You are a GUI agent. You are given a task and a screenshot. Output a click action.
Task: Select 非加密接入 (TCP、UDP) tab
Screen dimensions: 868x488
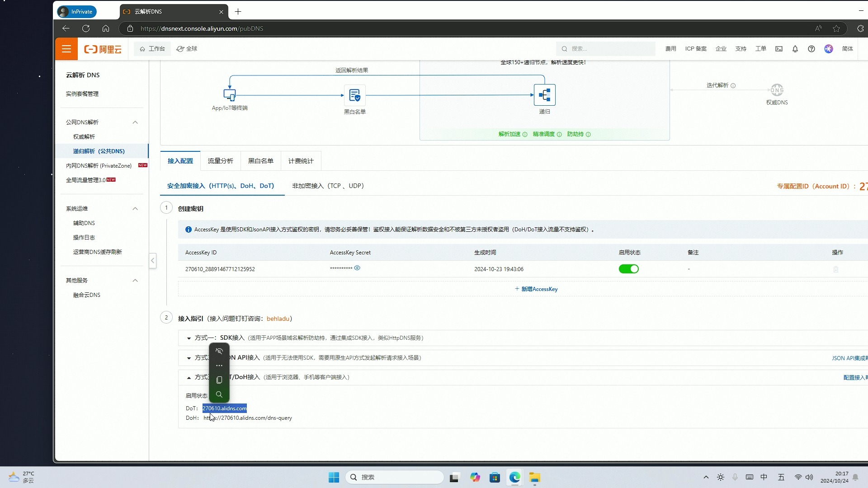point(328,186)
